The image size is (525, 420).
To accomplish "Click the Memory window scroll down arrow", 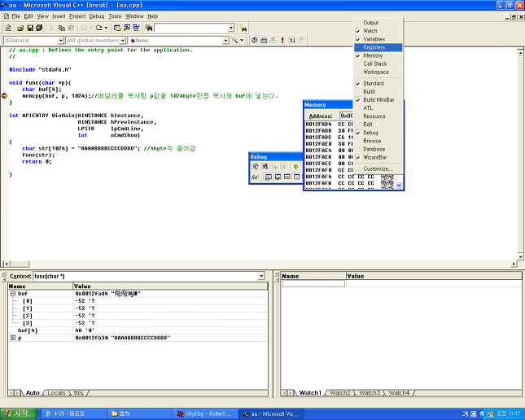I will [x=399, y=186].
